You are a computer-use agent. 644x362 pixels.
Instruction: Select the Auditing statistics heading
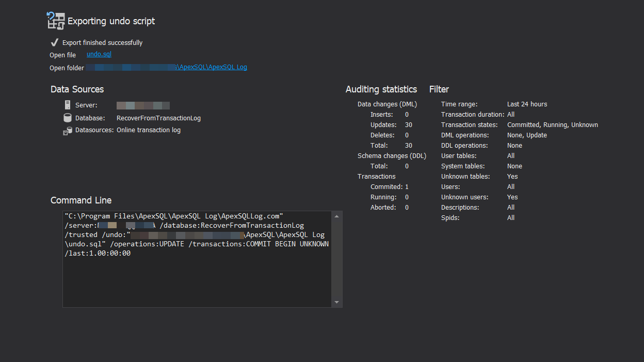click(x=381, y=89)
